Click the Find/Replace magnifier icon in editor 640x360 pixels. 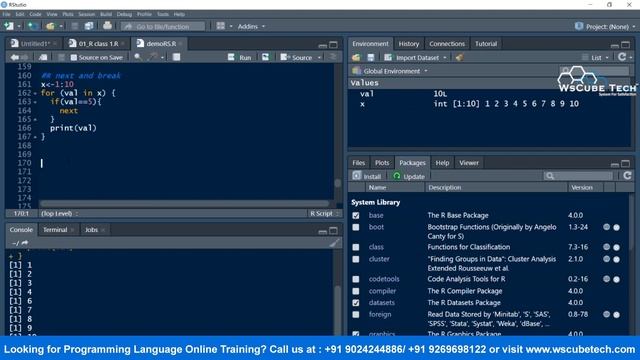(x=138, y=57)
